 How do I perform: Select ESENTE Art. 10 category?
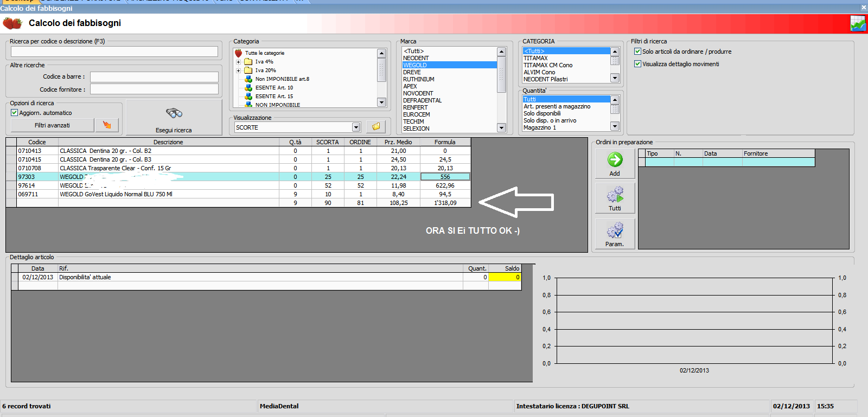point(274,88)
